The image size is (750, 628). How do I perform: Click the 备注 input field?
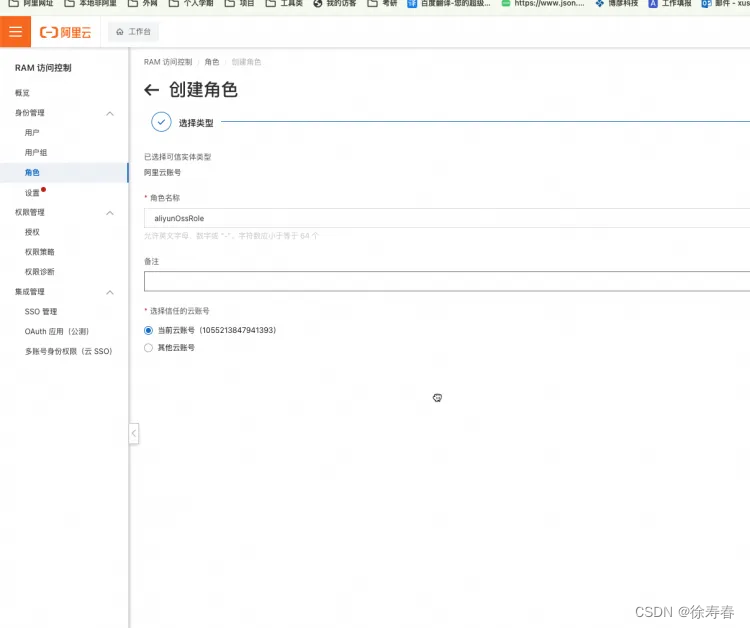pyautogui.click(x=447, y=281)
